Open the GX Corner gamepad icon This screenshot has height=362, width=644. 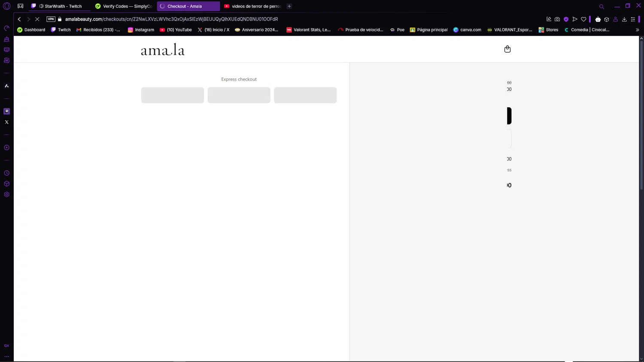pos(20,6)
